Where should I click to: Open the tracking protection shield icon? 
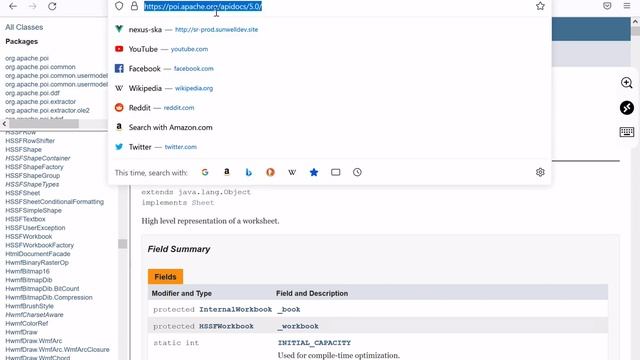[119, 6]
